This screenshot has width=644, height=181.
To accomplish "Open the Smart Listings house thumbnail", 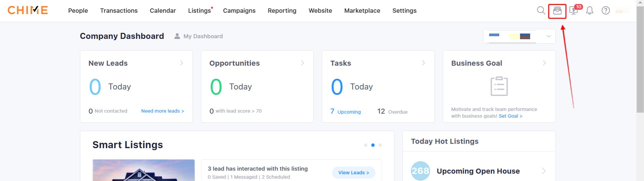I will 144,170.
